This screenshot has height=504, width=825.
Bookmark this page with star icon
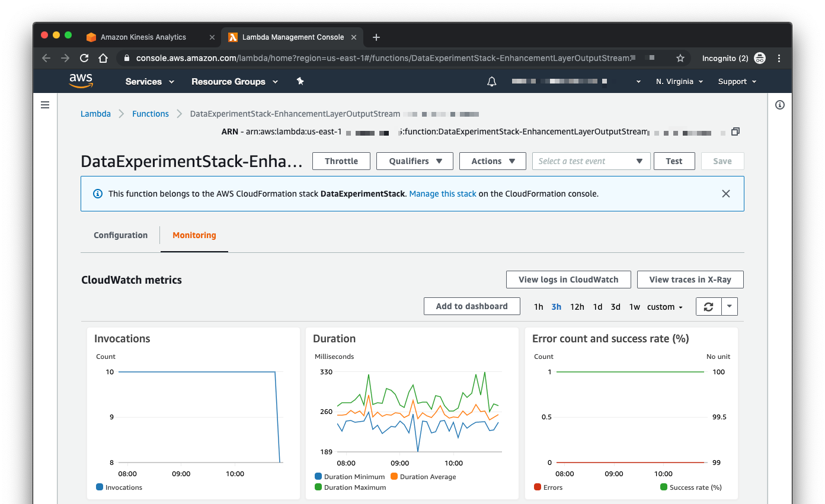(680, 58)
